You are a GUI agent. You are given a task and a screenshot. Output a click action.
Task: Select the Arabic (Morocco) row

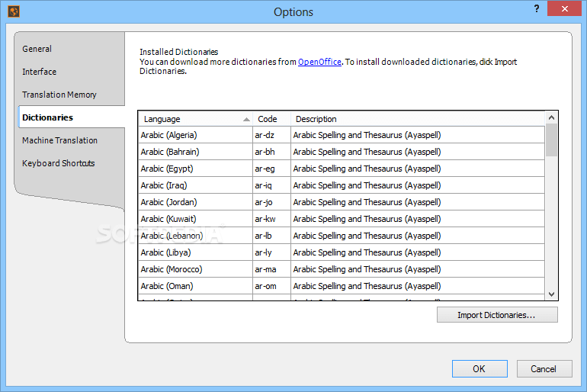coord(342,269)
